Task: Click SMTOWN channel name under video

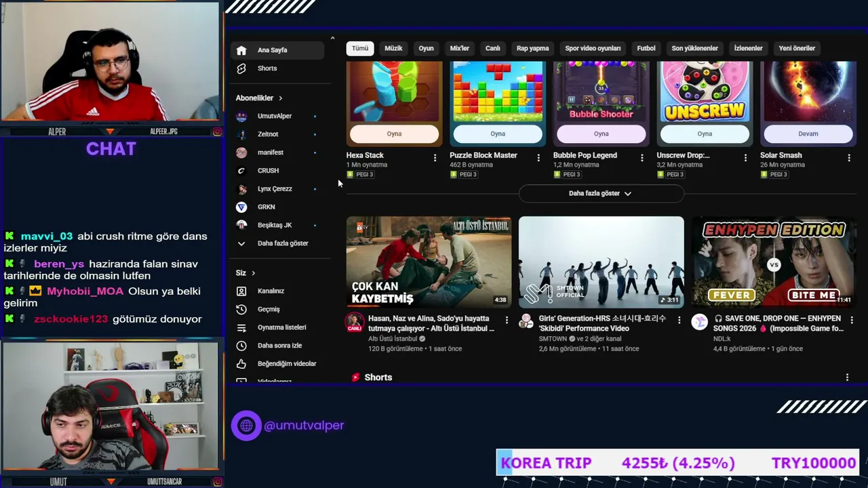Action: [553, 339]
